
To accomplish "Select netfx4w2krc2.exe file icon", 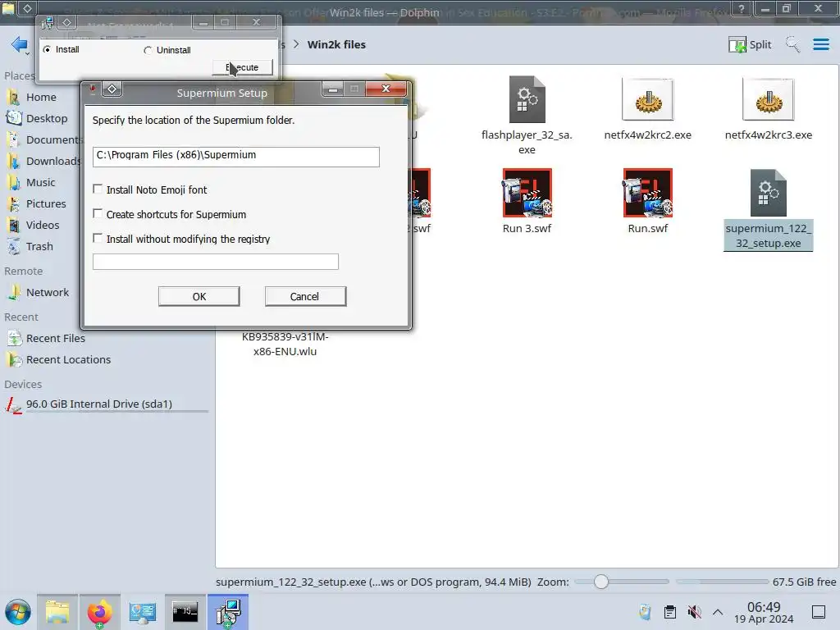I will pyautogui.click(x=648, y=99).
